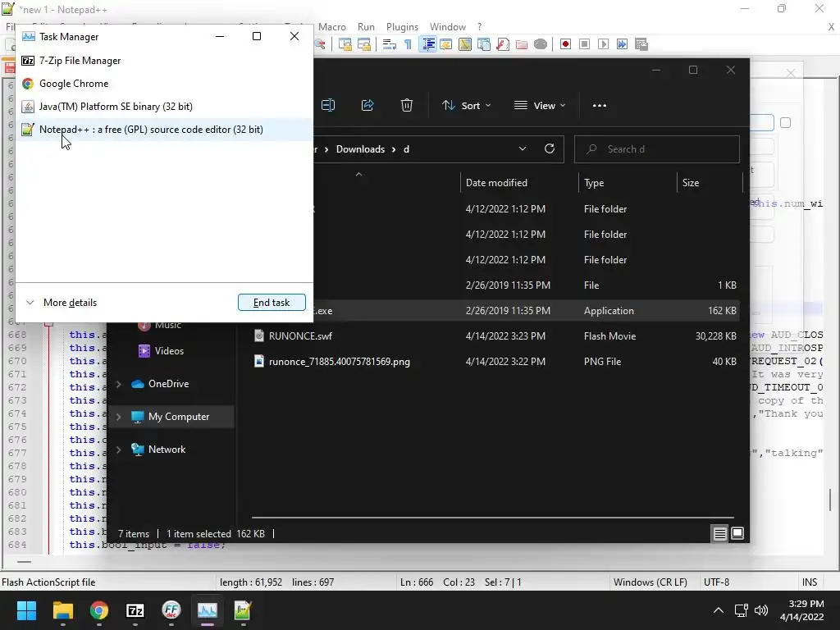Select runonce_71885.40075781569.png file
This screenshot has height=630, width=840.
pyautogui.click(x=495, y=362)
